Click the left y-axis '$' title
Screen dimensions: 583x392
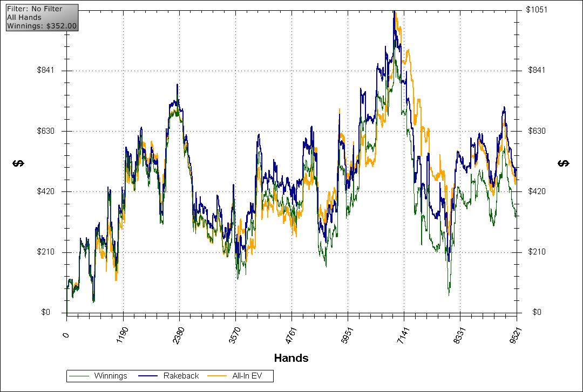(17, 163)
